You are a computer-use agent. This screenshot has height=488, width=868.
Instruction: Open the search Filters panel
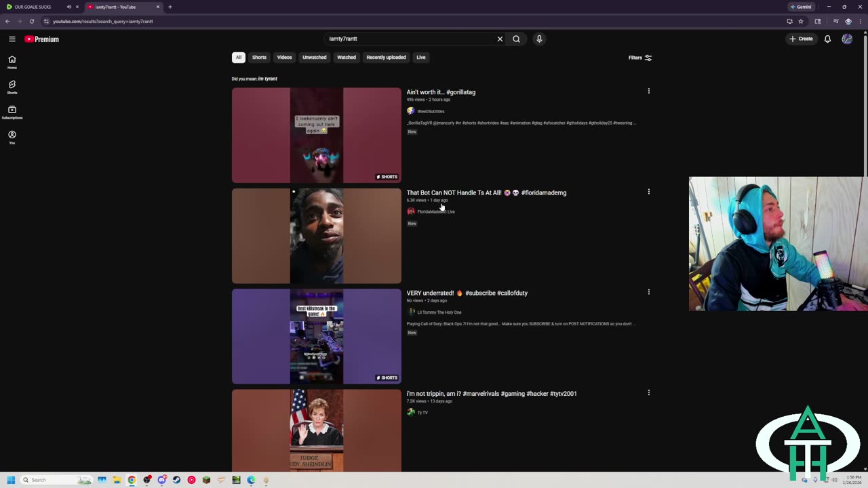click(640, 58)
